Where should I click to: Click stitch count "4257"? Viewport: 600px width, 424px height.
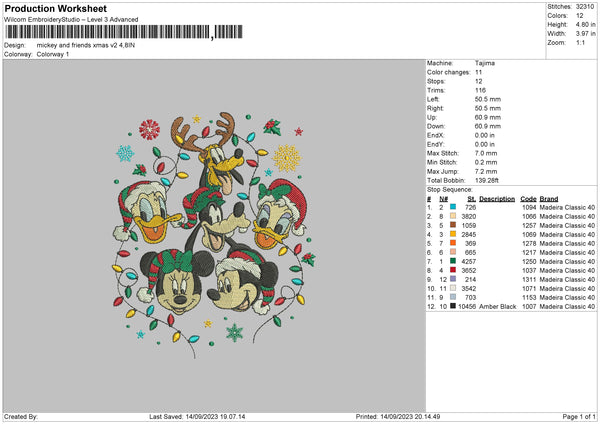[469, 261]
